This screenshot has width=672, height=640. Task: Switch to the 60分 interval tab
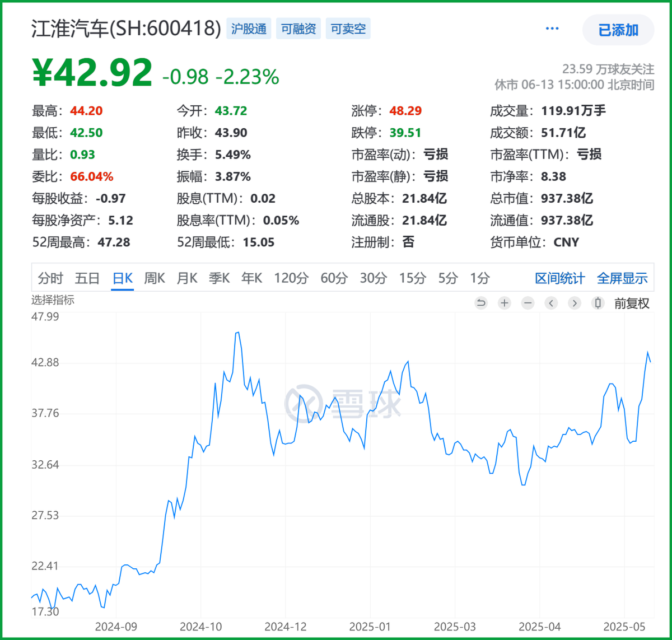click(x=334, y=278)
